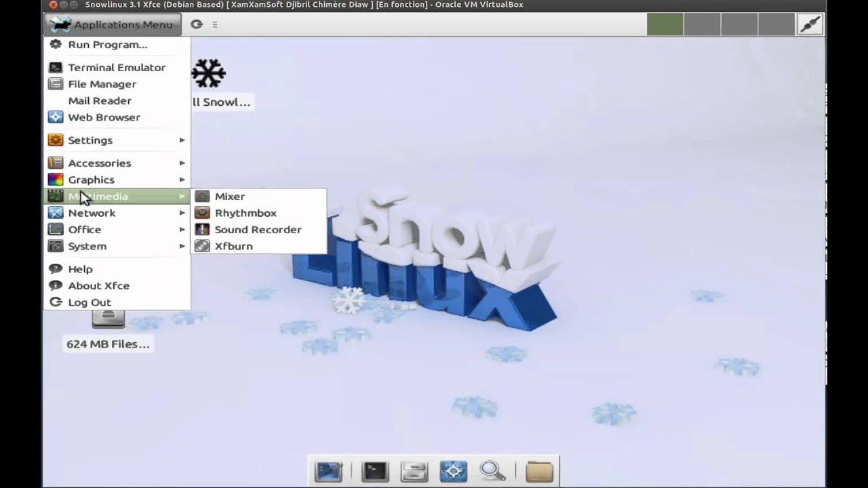Open the folder icon in the bottom dock
Image resolution: width=868 pixels, height=488 pixels.
539,471
